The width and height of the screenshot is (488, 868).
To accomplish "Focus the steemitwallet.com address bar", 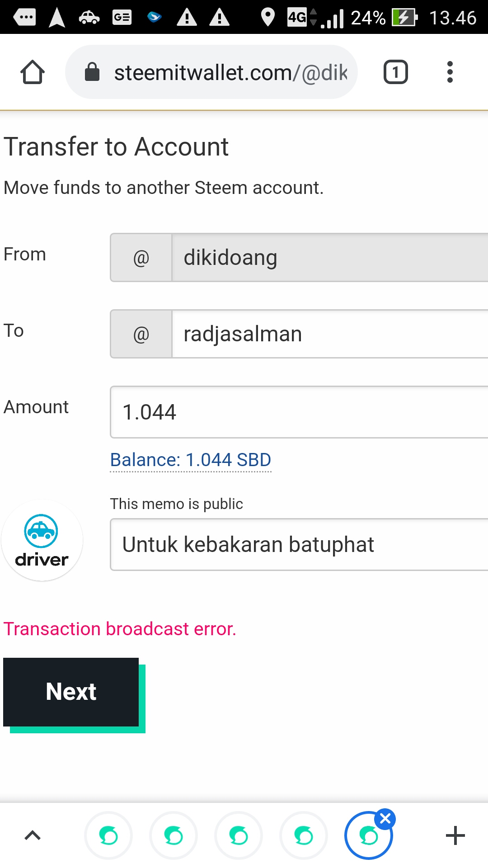I will (230, 72).
